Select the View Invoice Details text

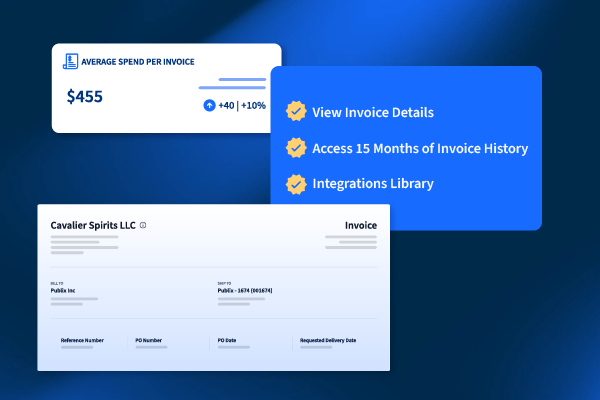(x=373, y=112)
